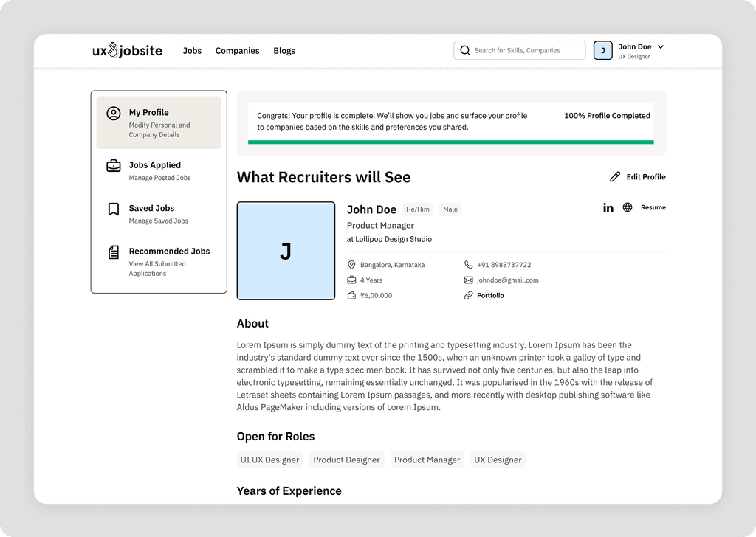The image size is (756, 537).
Task: Click Product Manager title under John Doe
Action: pyautogui.click(x=380, y=226)
